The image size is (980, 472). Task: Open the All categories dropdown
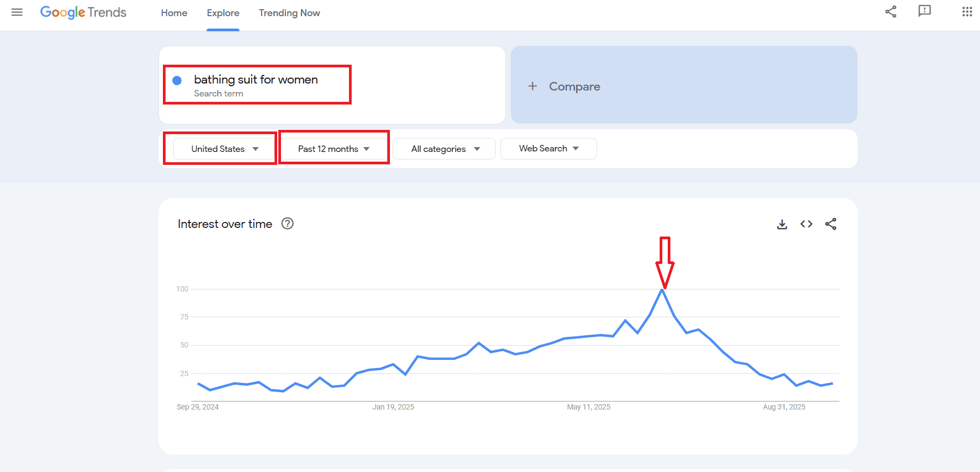pos(443,149)
